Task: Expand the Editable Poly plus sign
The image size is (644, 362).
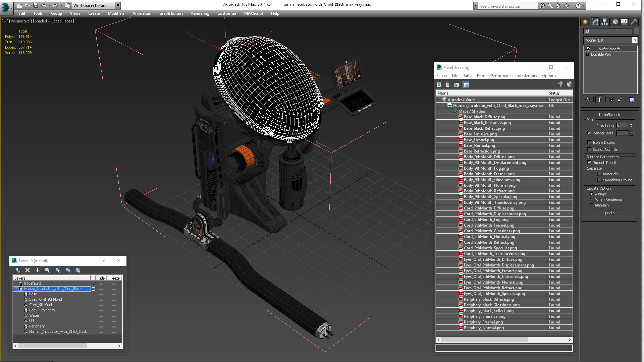Action: click(587, 54)
